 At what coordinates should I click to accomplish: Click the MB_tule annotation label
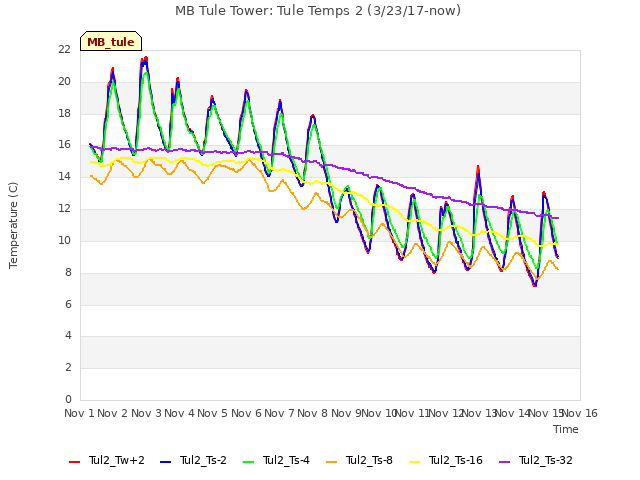tap(111, 42)
